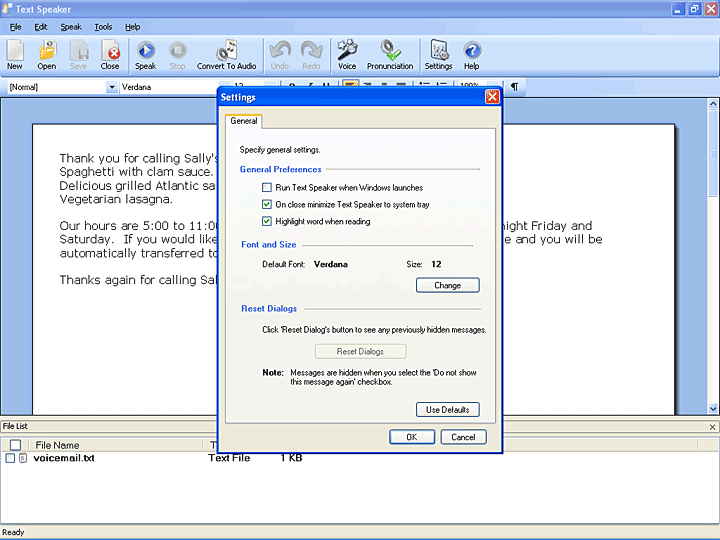Screen dimensions: 720x540
Task: Open the Tools menu
Action: pyautogui.click(x=103, y=27)
